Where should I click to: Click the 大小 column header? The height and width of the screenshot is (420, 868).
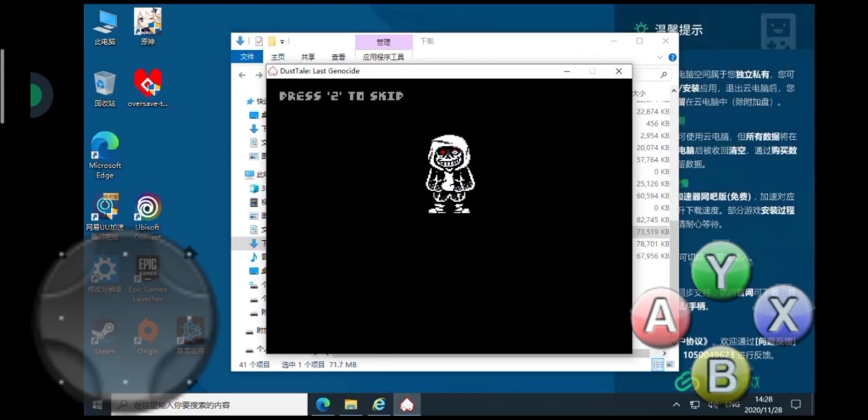tap(639, 93)
